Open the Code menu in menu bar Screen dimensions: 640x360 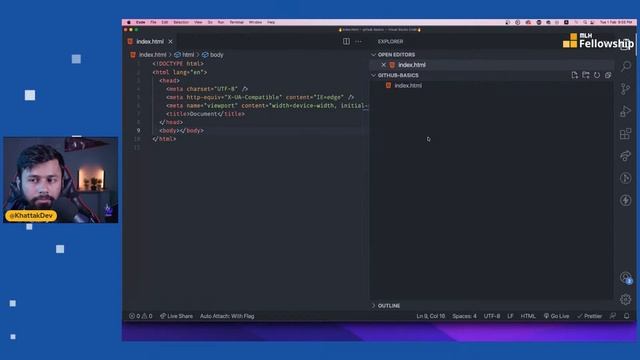pyautogui.click(x=141, y=22)
